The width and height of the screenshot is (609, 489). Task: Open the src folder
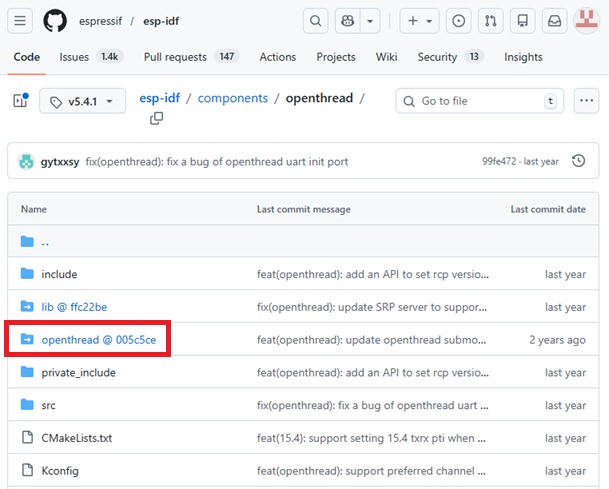[x=48, y=405]
